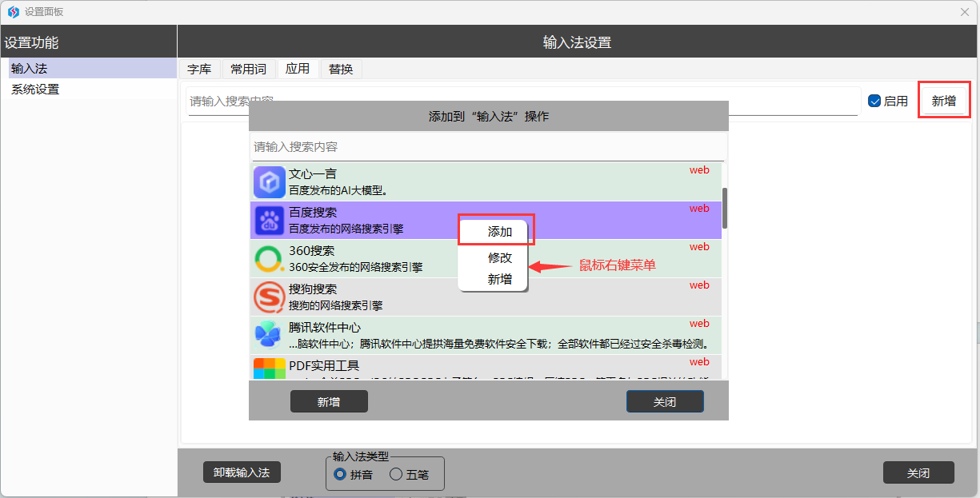The height and width of the screenshot is (498, 980).
Task: Click the dialog's search input field
Action: [x=488, y=147]
